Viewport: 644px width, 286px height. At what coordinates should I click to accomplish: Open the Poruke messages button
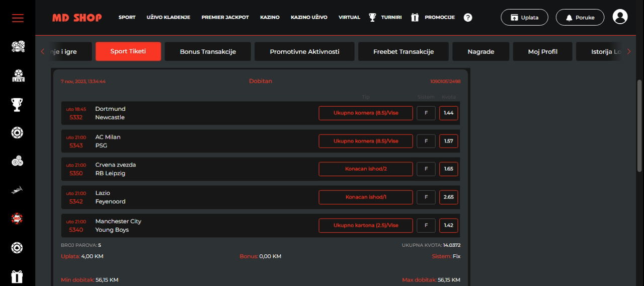(x=580, y=17)
